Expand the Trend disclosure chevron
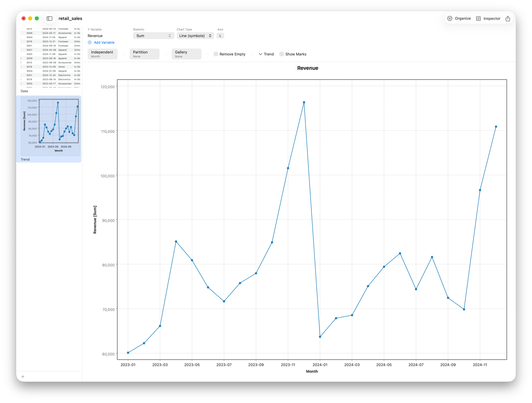The image size is (532, 403). (261, 54)
